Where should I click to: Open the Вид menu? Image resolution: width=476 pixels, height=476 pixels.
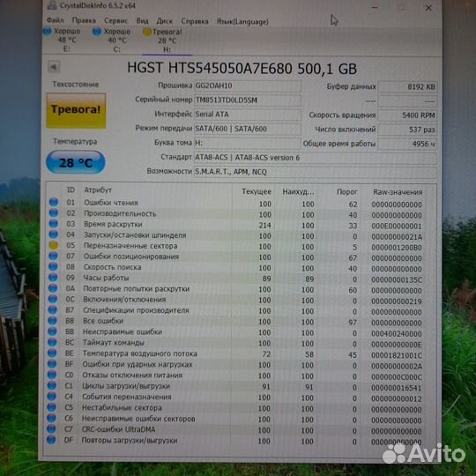point(142,21)
